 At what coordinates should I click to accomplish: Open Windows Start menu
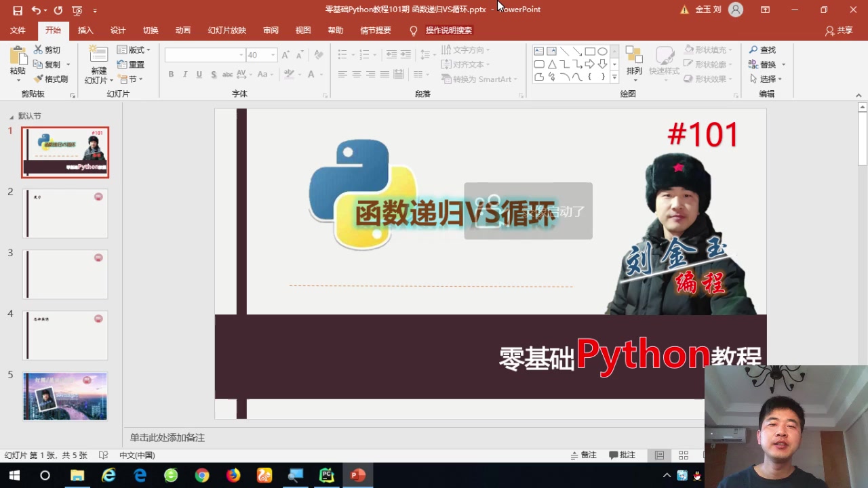click(x=14, y=476)
